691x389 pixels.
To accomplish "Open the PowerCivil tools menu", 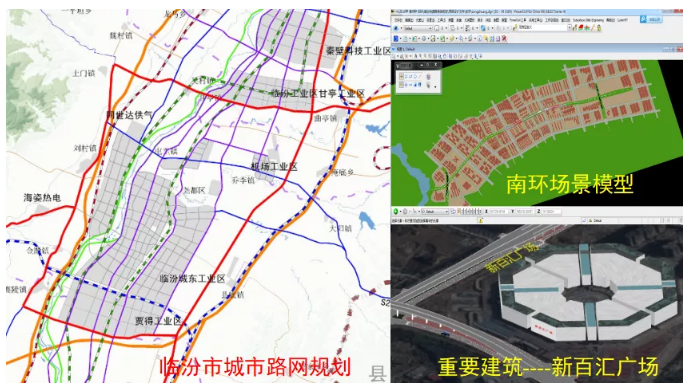I will tap(518, 20).
